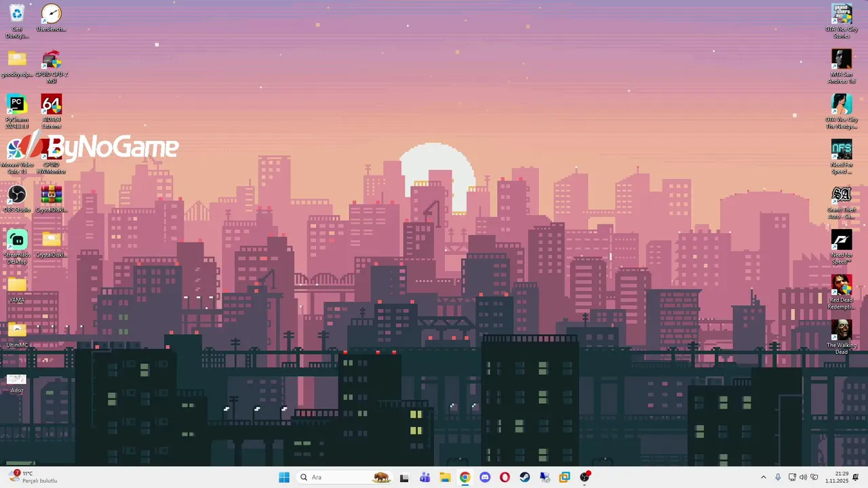Open the volume speaker tray icon
The height and width of the screenshot is (488, 868).
[x=803, y=477]
